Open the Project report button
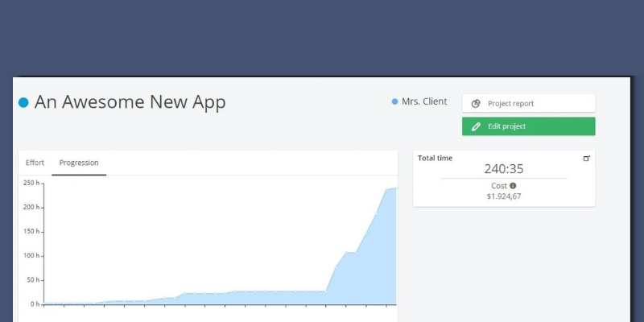 (x=528, y=104)
